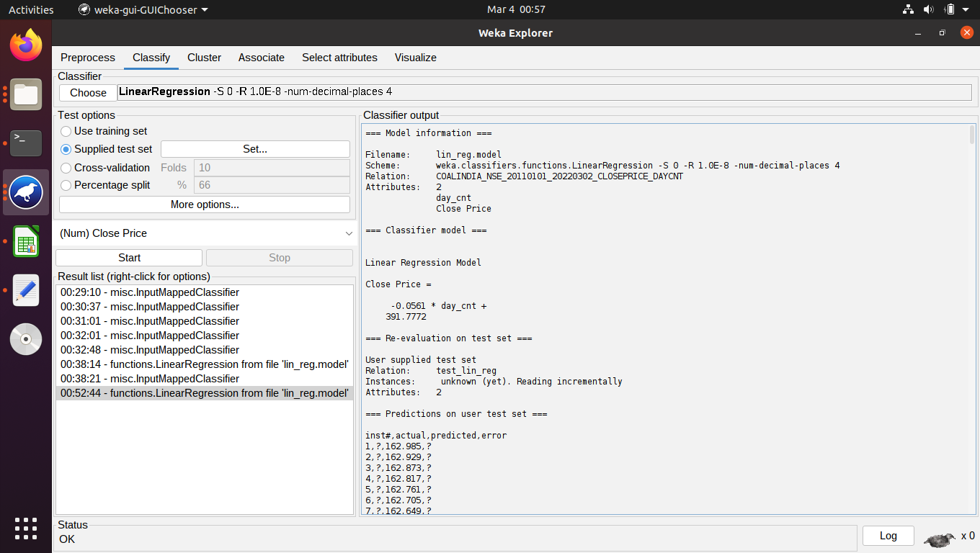Image resolution: width=980 pixels, height=553 pixels.
Task: Switch to the Preprocess tab
Action: [88, 58]
